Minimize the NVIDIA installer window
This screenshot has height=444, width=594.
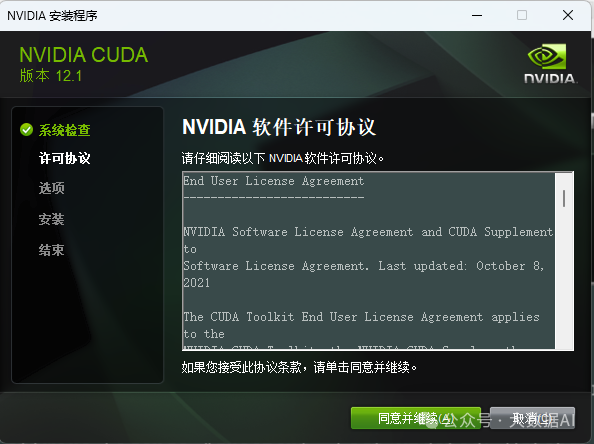[477, 16]
